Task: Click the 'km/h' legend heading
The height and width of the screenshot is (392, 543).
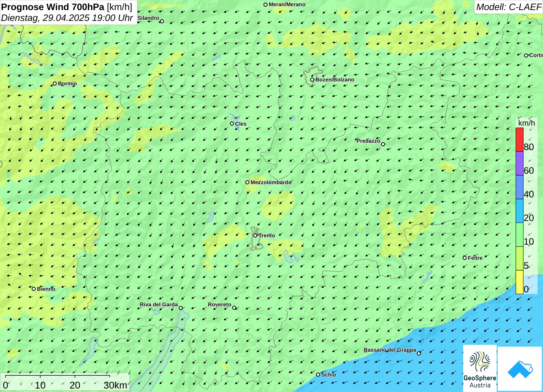Action: [x=526, y=123]
